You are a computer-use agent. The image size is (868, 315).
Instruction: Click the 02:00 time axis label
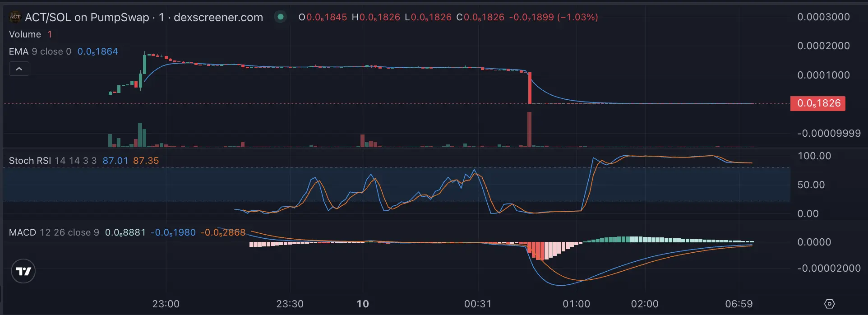645,304
